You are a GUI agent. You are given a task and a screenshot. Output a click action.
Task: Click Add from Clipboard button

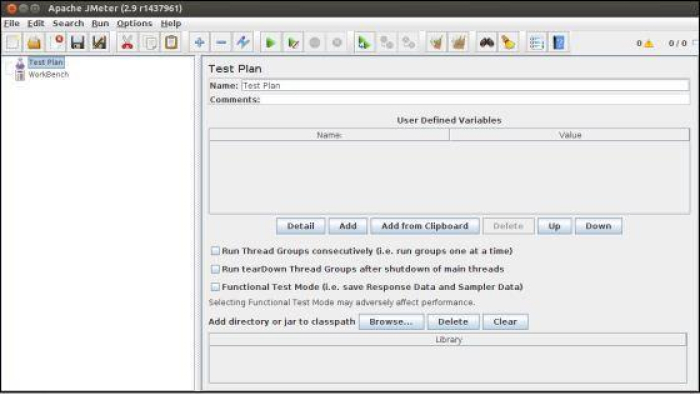coord(425,226)
